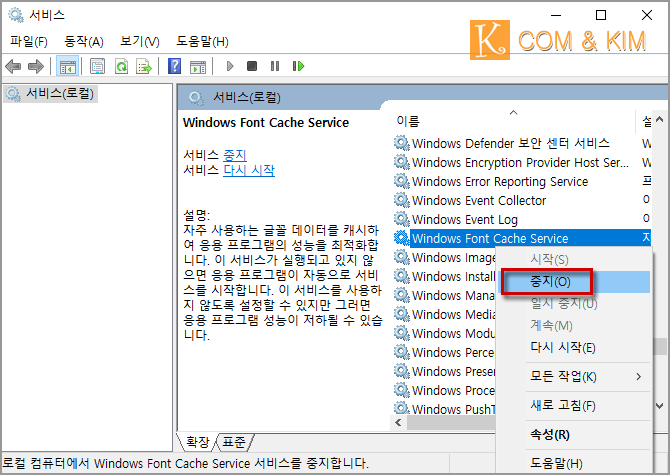Image resolution: width=670 pixels, height=475 pixels.
Task: Click the Services gear icon in title bar
Action: pyautogui.click(x=16, y=15)
